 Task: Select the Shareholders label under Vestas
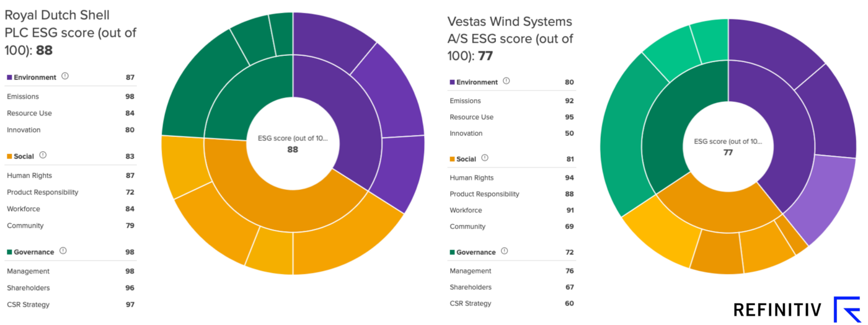tap(471, 287)
